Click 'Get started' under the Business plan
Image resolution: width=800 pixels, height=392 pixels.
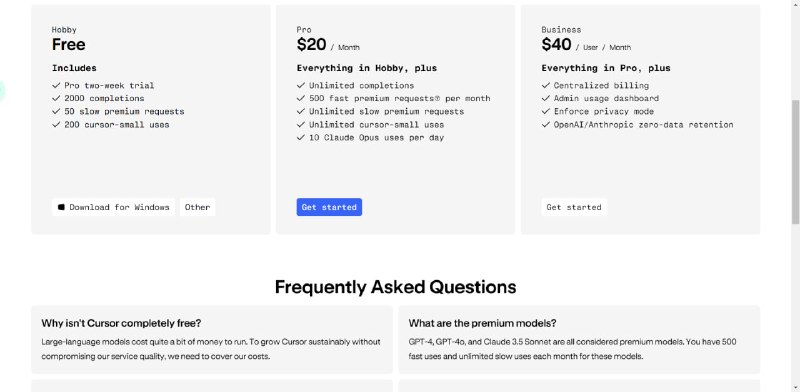tap(574, 207)
